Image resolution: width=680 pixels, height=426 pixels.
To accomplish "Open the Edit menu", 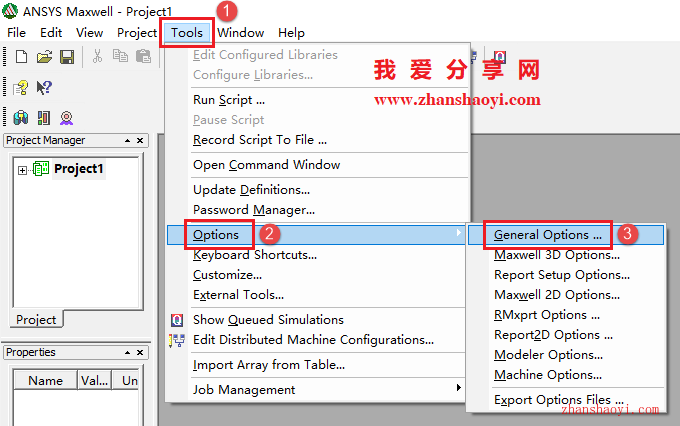I will 51,33.
